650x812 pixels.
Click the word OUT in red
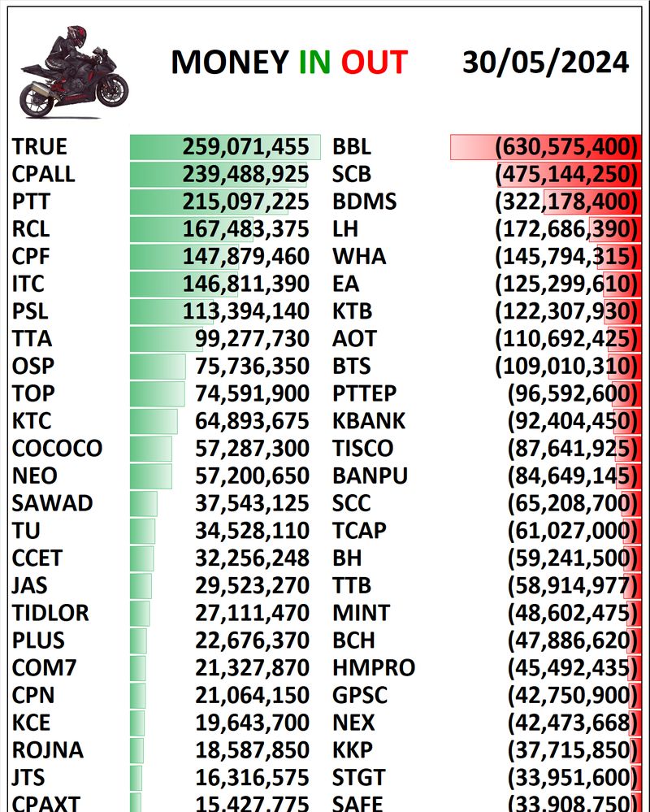point(374,63)
